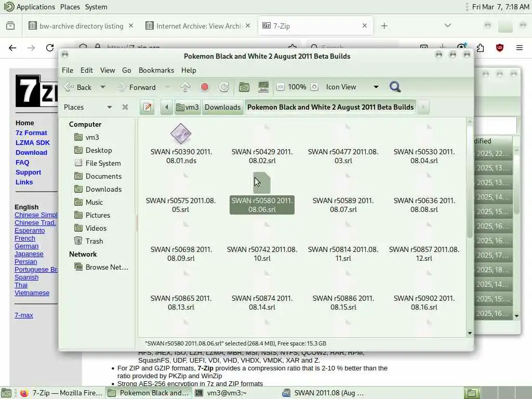Zoom out with the minus icon
This screenshot has height=399, width=532.
[280, 87]
